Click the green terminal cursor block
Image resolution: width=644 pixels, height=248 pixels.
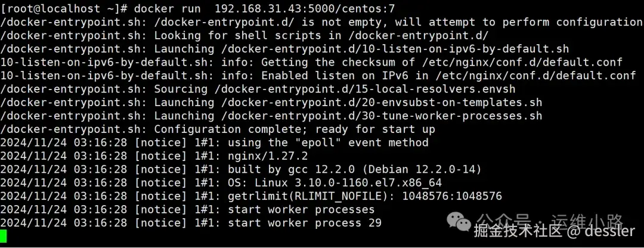tap(4, 237)
